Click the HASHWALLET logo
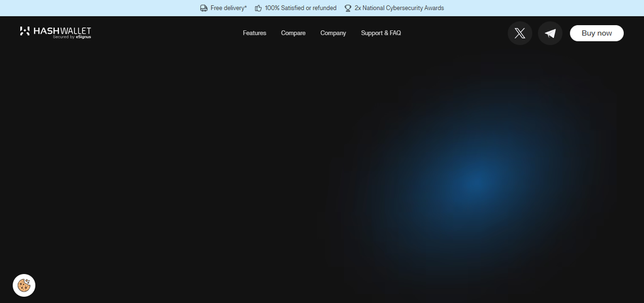Screen dimensions: 644x303 [x=55, y=31]
